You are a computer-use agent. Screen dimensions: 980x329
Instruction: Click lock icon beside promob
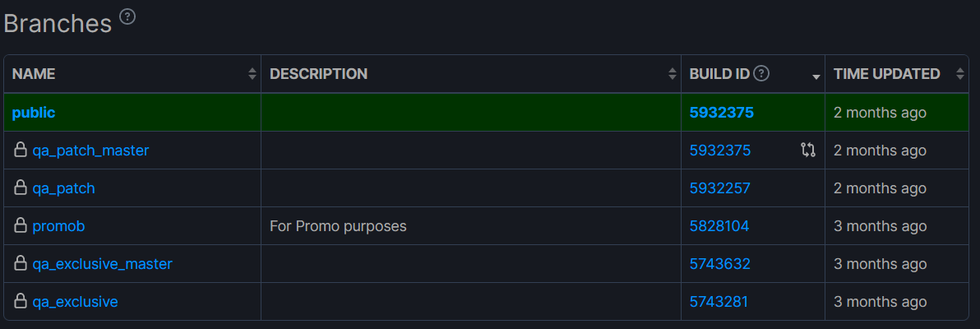(x=21, y=225)
